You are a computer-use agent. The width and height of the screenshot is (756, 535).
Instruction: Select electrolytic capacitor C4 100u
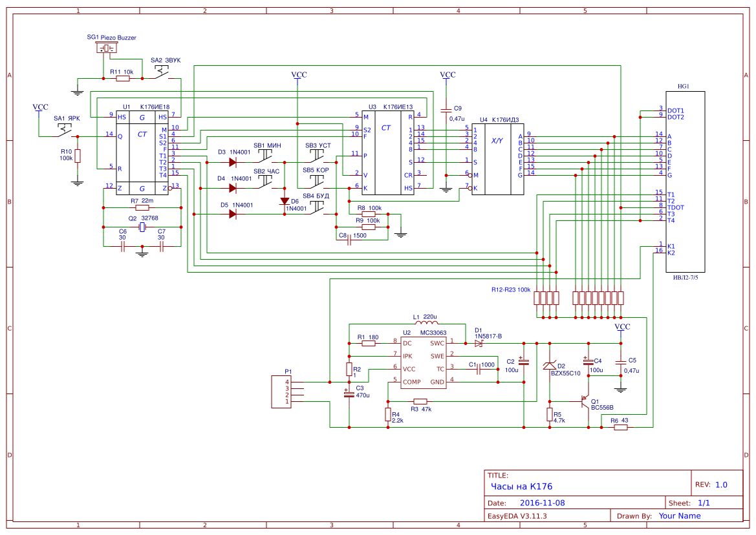click(589, 361)
